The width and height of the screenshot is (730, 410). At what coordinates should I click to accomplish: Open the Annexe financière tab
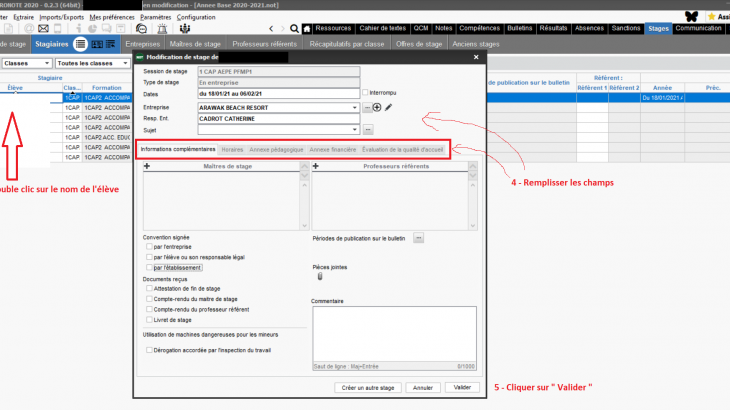tap(337, 148)
